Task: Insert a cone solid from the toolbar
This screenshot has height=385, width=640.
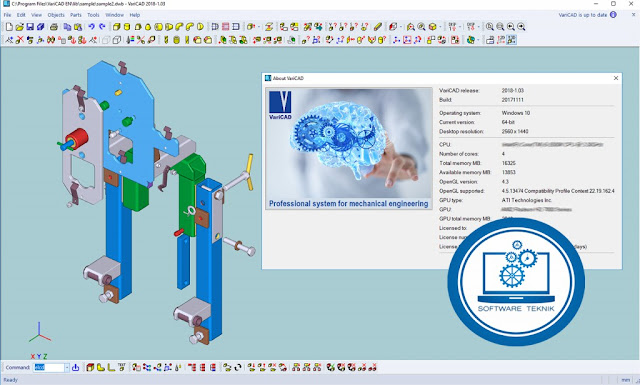Action: (148, 27)
